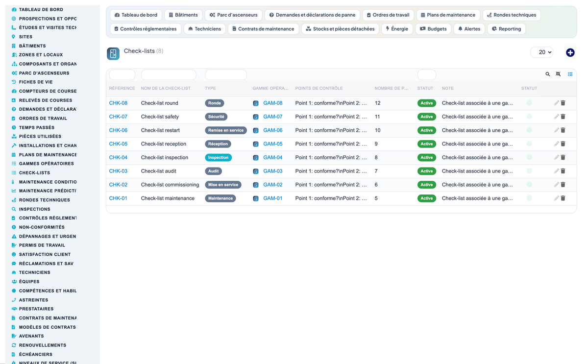Image resolution: width=588 pixels, height=364 pixels.
Task: Delete check-list CHK-05 with trash icon
Action: click(x=563, y=144)
